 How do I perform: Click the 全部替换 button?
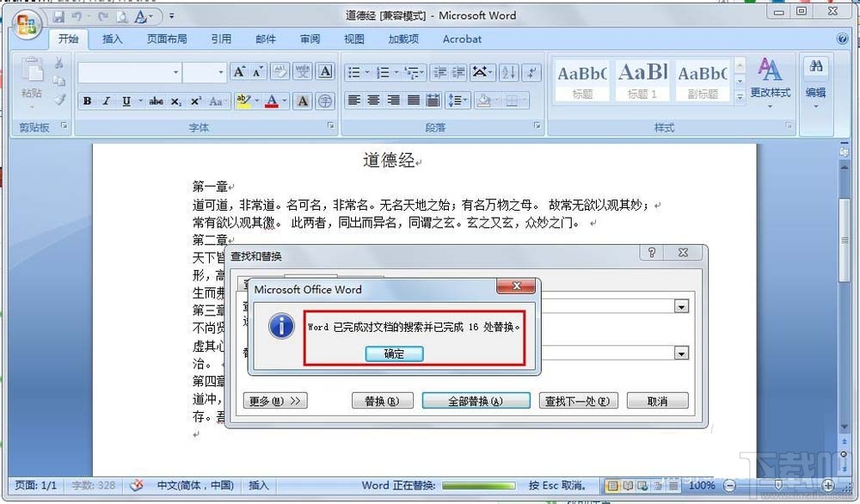[476, 400]
